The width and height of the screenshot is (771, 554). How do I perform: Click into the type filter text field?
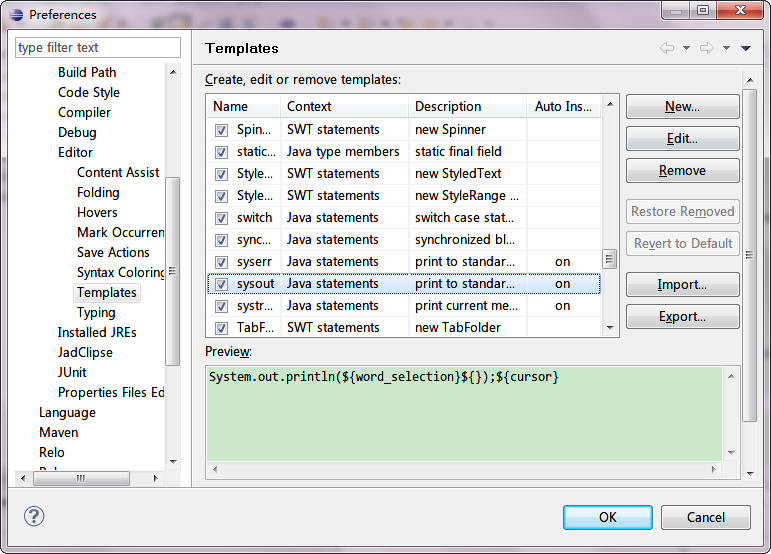98,48
